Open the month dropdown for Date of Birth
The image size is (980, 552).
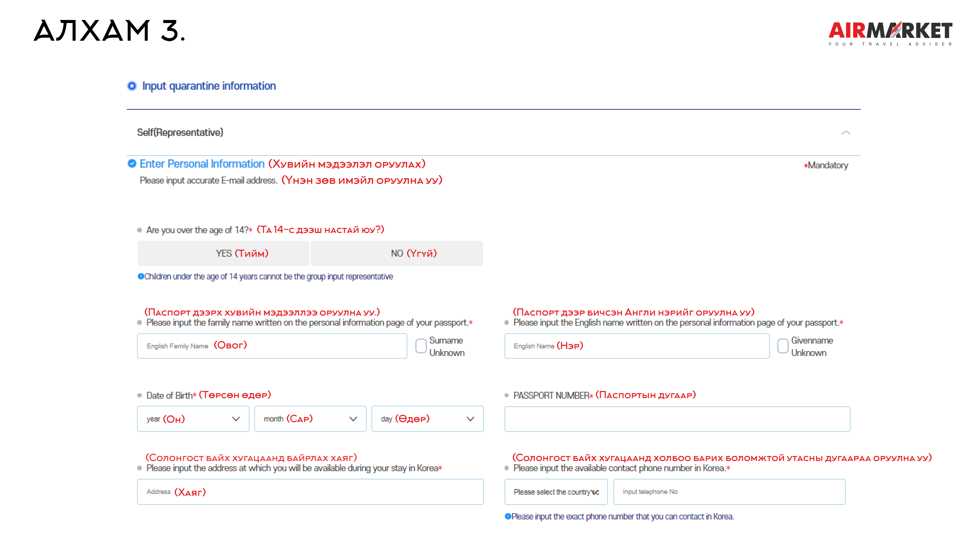tap(310, 419)
